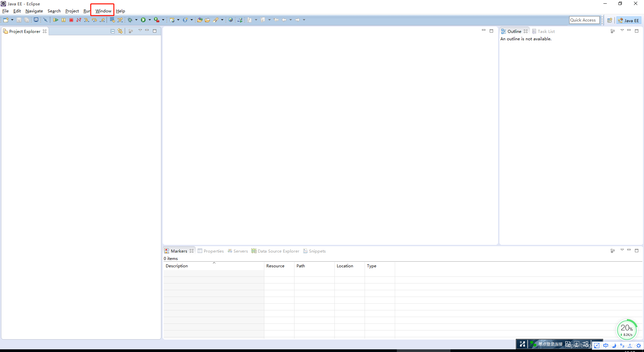Click the Forward navigation arrow
The height and width of the screenshot is (352, 644).
[x=297, y=20]
